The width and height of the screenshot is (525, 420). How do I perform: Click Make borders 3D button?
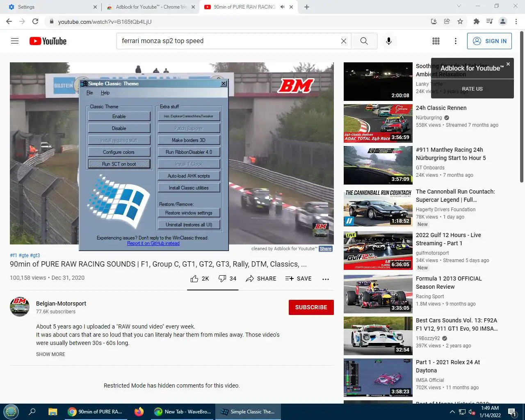click(x=189, y=140)
